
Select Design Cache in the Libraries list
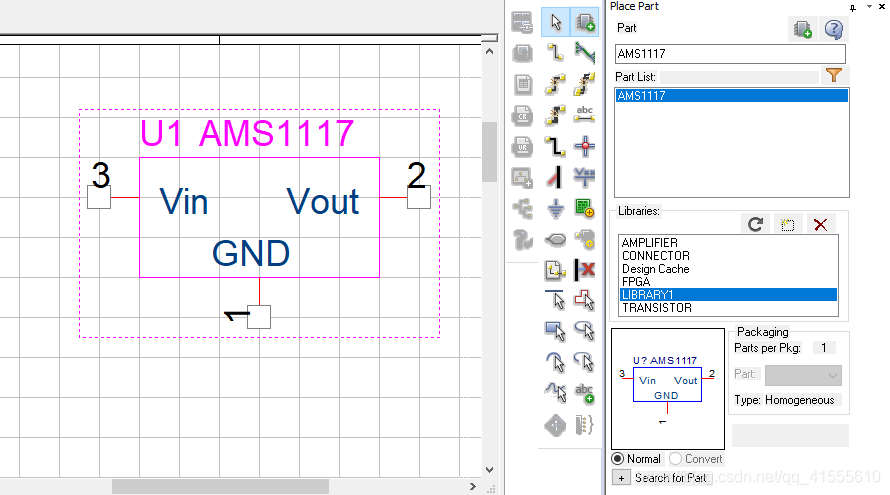655,269
